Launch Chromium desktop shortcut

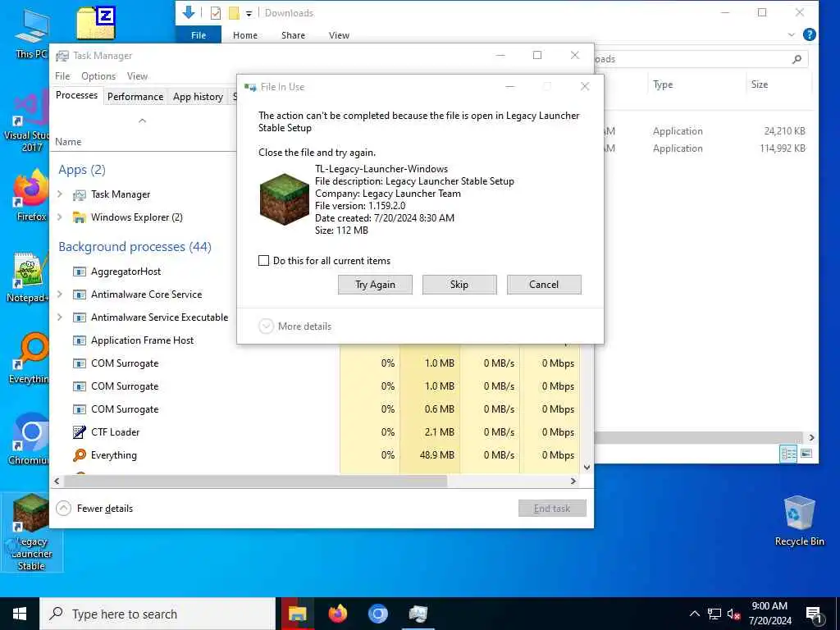[x=29, y=438]
